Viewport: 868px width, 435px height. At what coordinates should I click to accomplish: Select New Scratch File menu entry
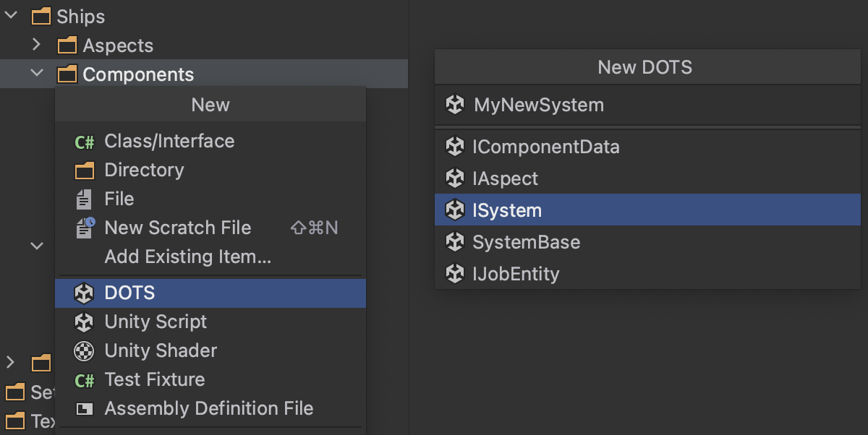[x=177, y=228]
